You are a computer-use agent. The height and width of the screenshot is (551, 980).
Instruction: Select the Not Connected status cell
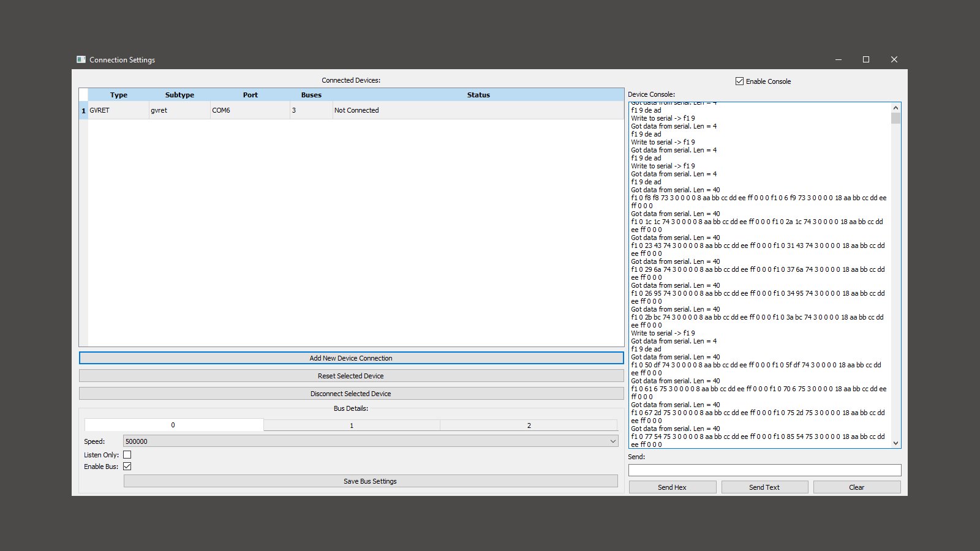(x=478, y=110)
